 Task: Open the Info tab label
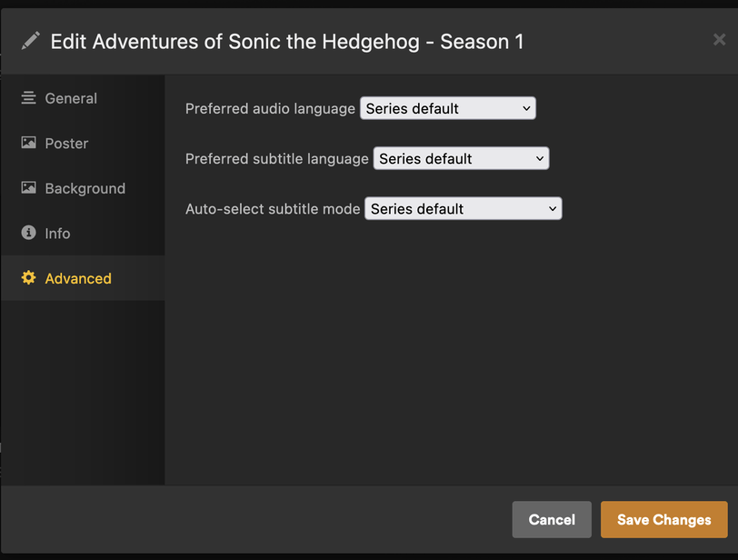point(57,234)
